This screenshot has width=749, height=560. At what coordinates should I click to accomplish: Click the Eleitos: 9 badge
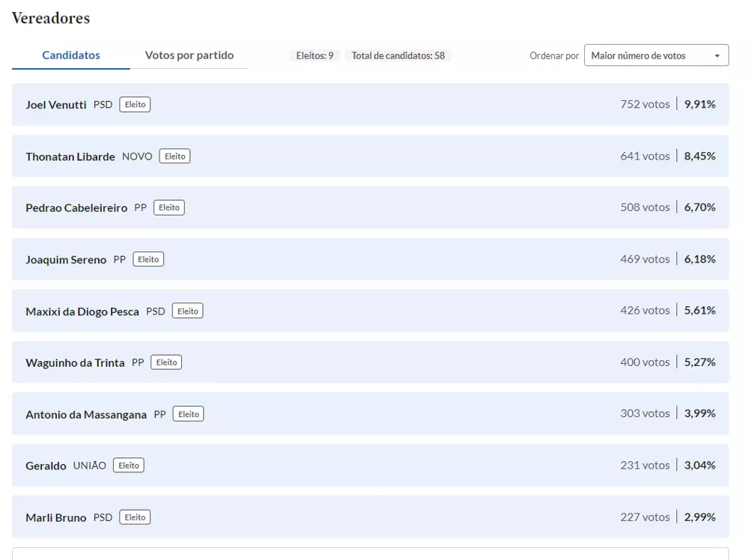pyautogui.click(x=315, y=55)
